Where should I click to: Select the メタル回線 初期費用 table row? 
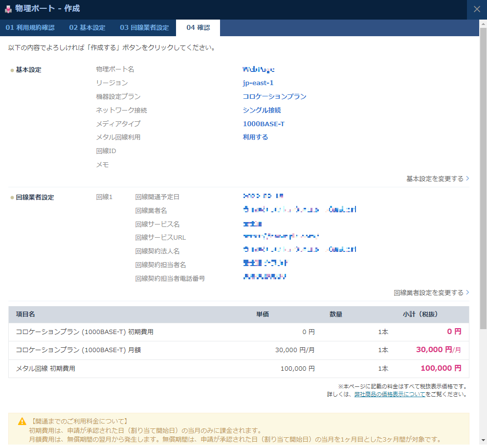coord(239,369)
